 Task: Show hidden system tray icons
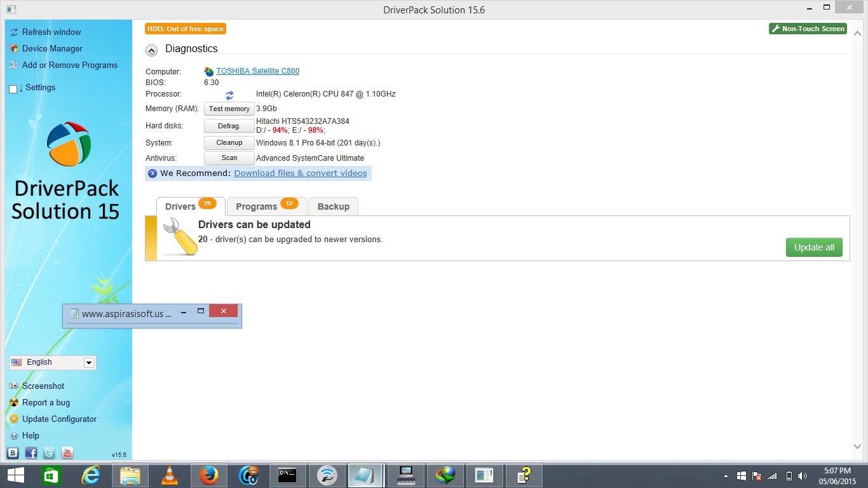coord(726,476)
